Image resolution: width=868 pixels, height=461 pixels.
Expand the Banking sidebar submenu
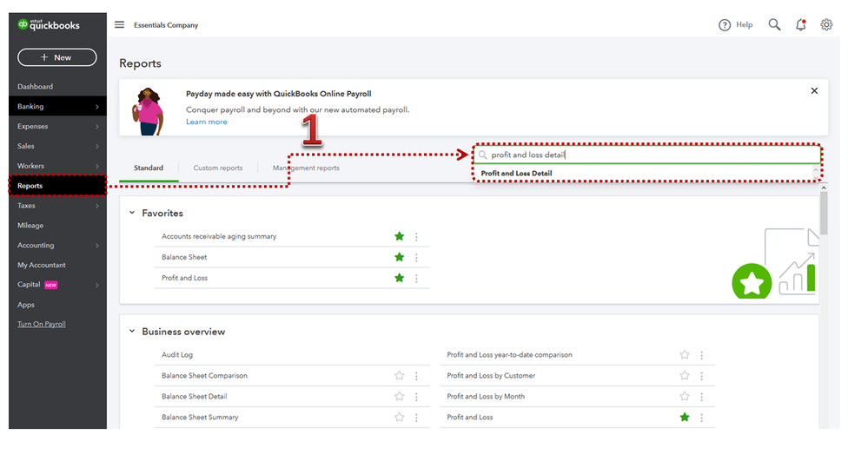click(96, 107)
